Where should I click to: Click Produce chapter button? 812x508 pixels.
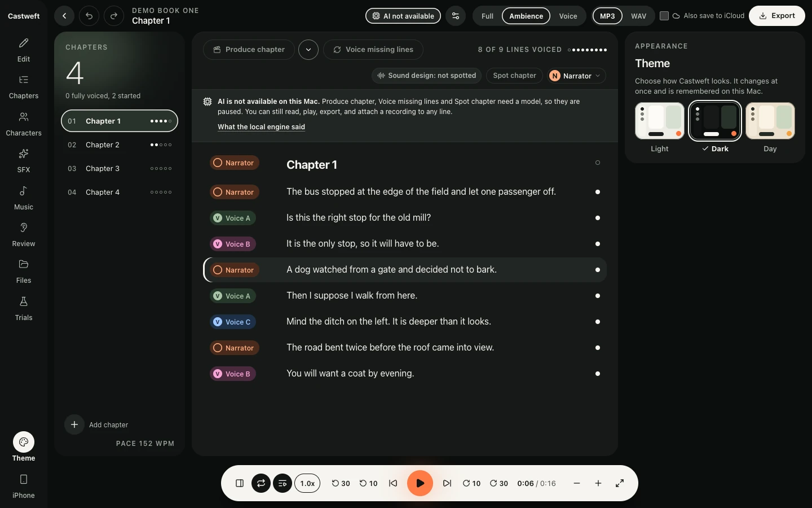[x=249, y=50]
